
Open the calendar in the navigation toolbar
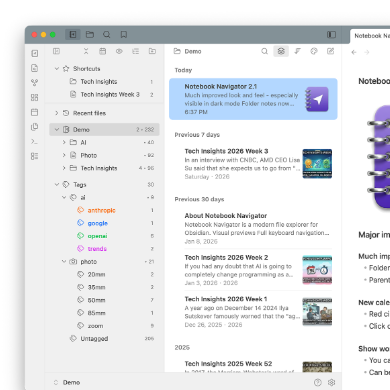pyautogui.click(x=103, y=51)
